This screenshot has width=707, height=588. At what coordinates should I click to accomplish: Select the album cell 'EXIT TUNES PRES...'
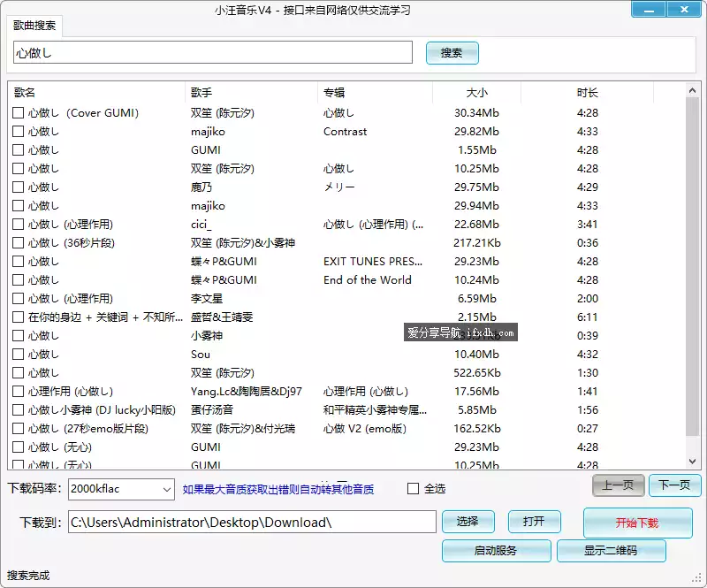pos(373,261)
